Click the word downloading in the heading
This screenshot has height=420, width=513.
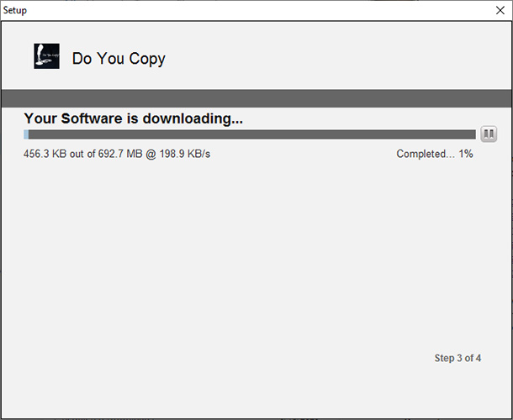193,118
